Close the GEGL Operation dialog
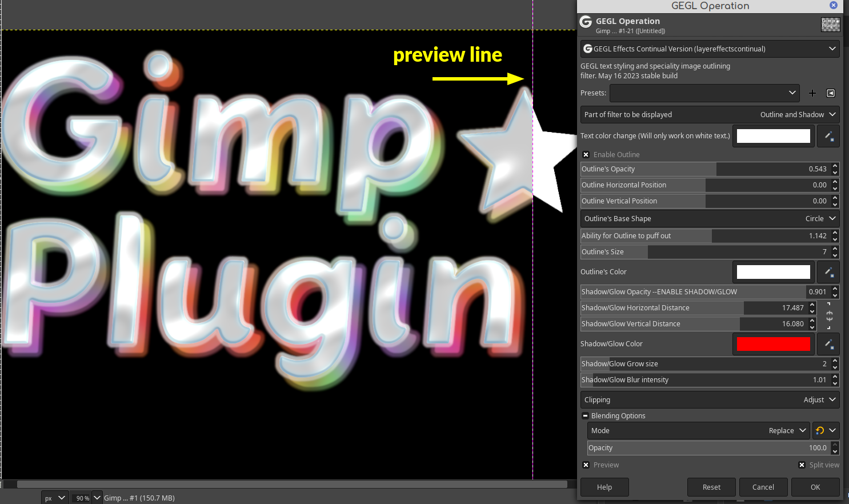 (x=834, y=5)
